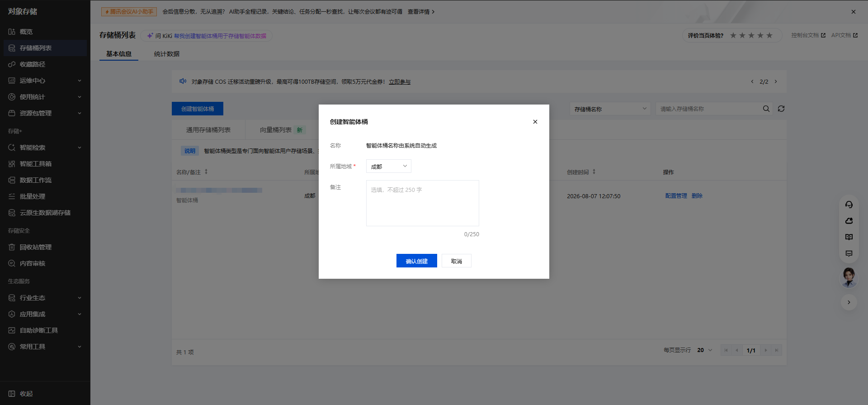Rate the page with the fifth star

click(x=769, y=35)
